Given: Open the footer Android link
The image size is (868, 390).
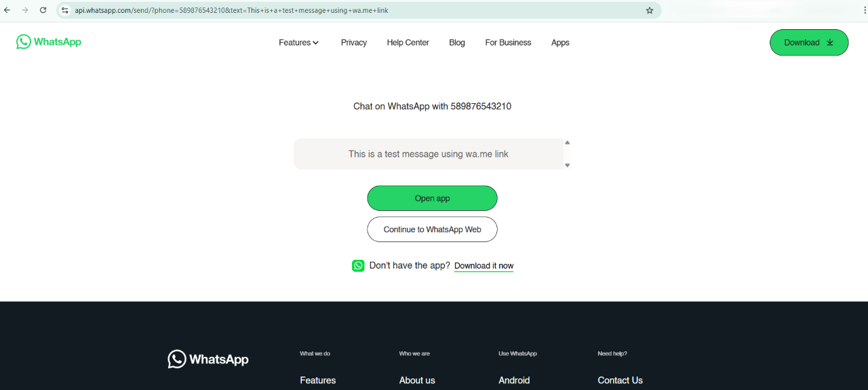Looking at the screenshot, I should pos(514,381).
